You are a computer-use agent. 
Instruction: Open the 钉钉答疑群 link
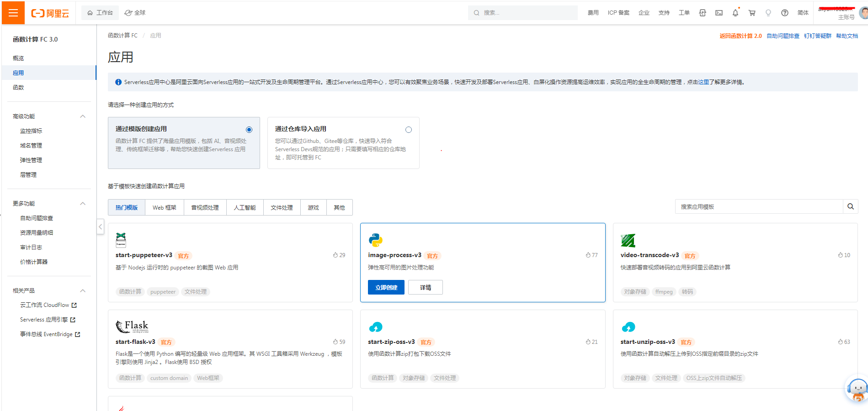818,36
